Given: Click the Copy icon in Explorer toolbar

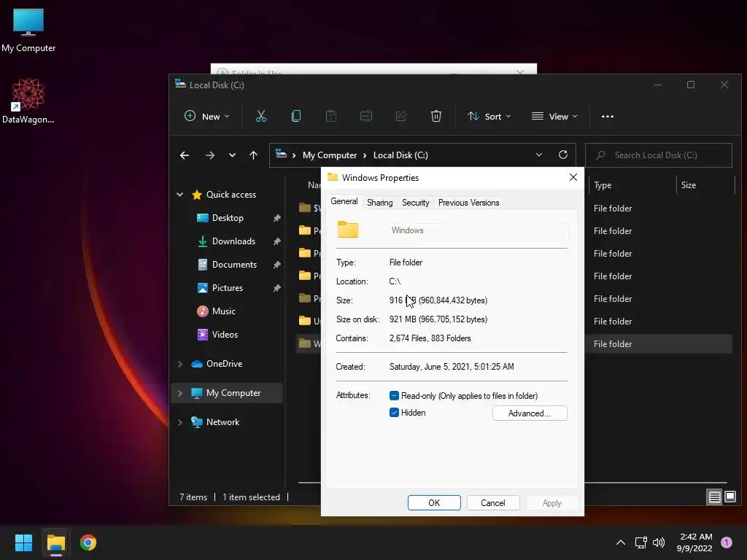Looking at the screenshot, I should click(x=296, y=116).
